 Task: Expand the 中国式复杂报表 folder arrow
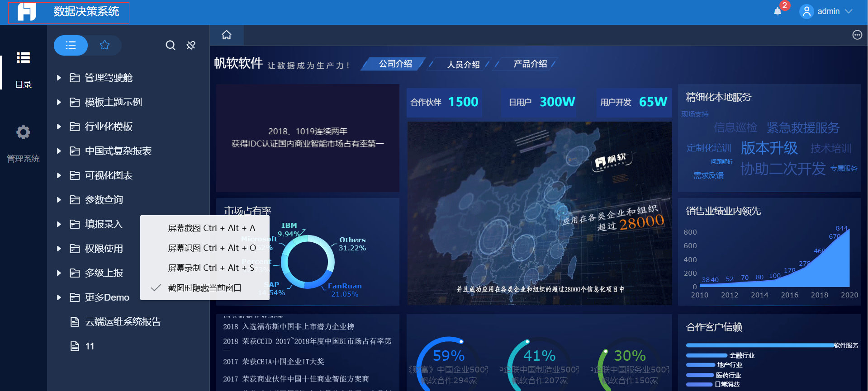pos(59,151)
